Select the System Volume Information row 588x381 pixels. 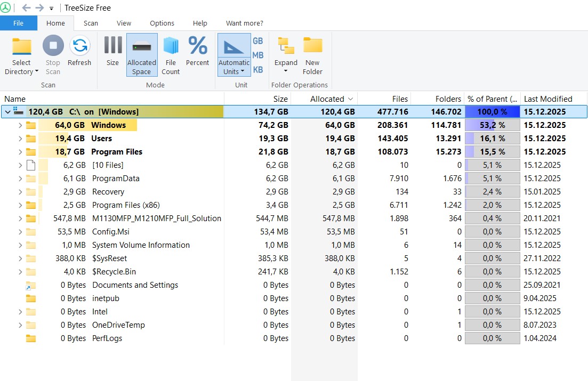(294, 245)
